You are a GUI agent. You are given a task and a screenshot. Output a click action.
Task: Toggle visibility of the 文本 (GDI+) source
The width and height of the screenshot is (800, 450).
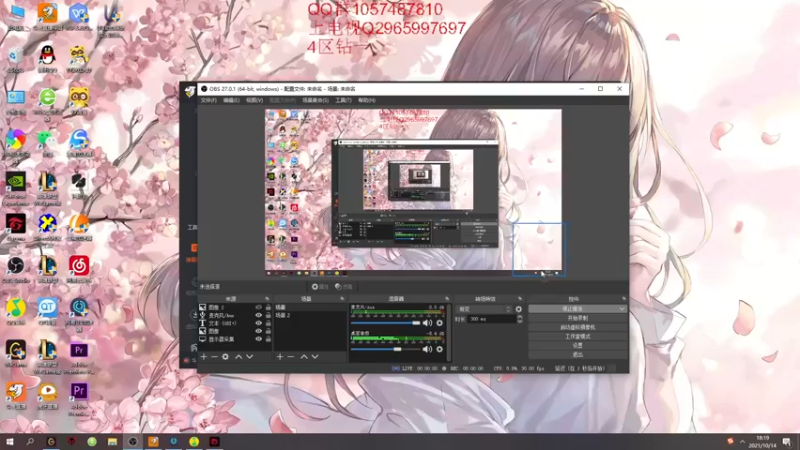click(x=259, y=323)
